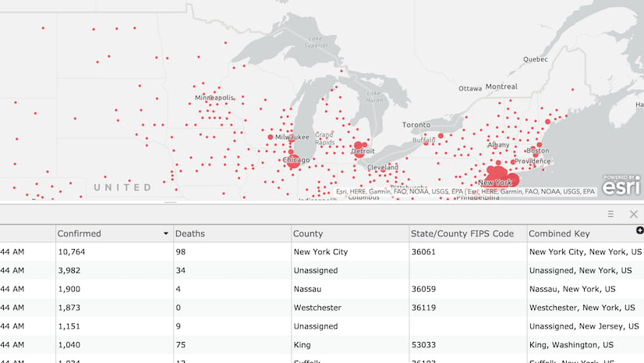The height and width of the screenshot is (363, 644).
Task: Select 'Unassigned, New Jersey, US' cell
Action: pyautogui.click(x=586, y=326)
